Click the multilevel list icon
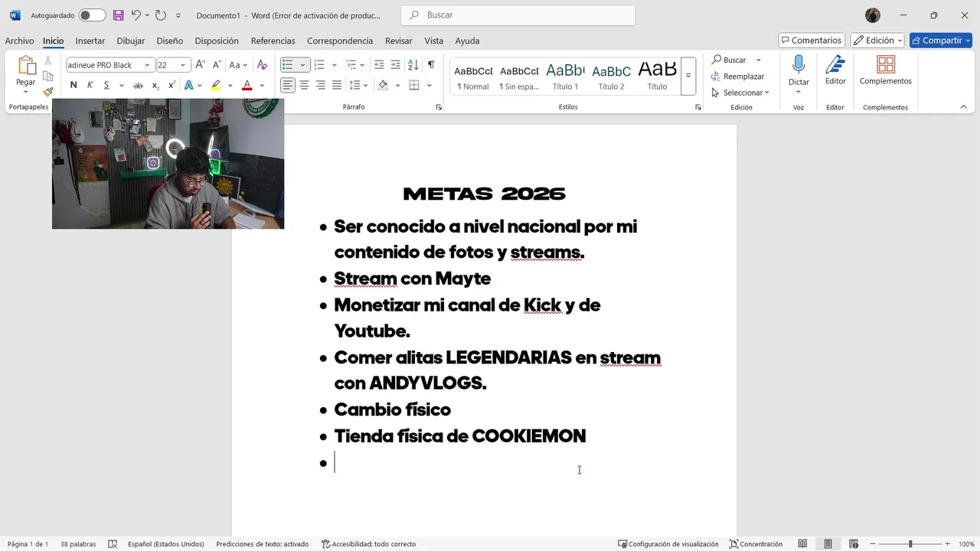This screenshot has height=551, width=980. click(351, 65)
